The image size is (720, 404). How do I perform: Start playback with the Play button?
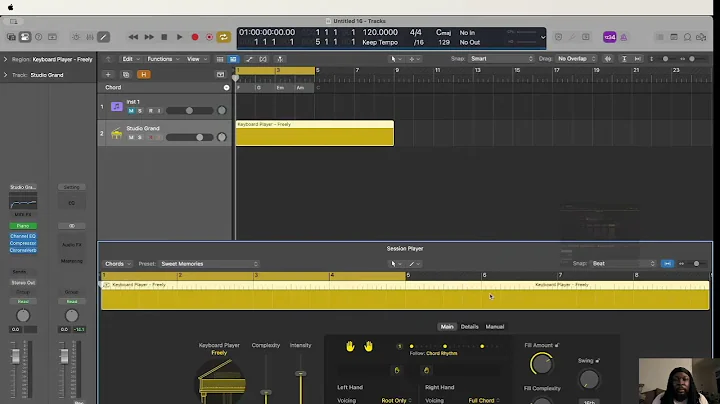180,37
